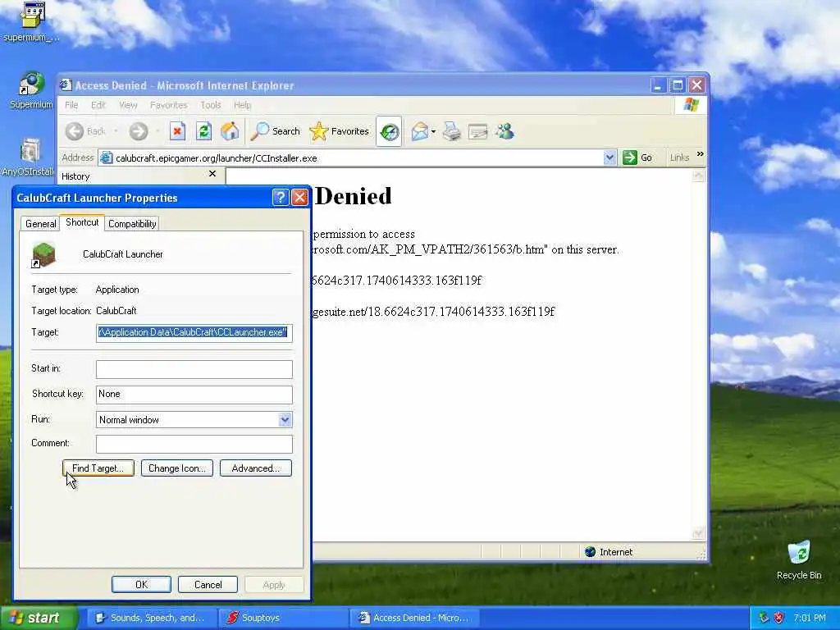Switch to the General tab
Screen dimensions: 840x630
(x=41, y=224)
